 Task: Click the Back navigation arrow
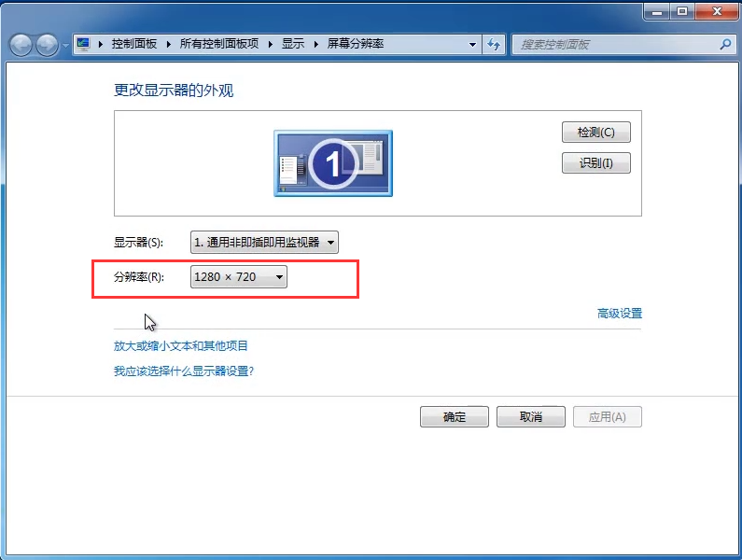coord(21,45)
